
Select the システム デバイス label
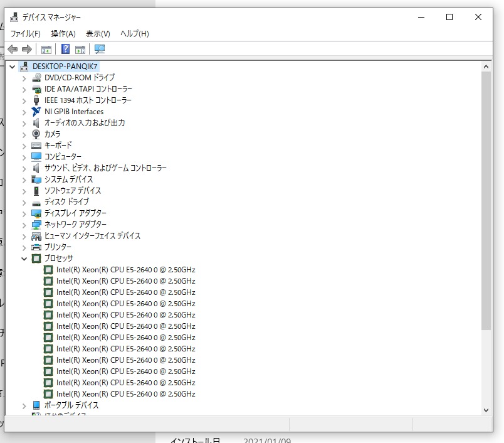[68, 179]
